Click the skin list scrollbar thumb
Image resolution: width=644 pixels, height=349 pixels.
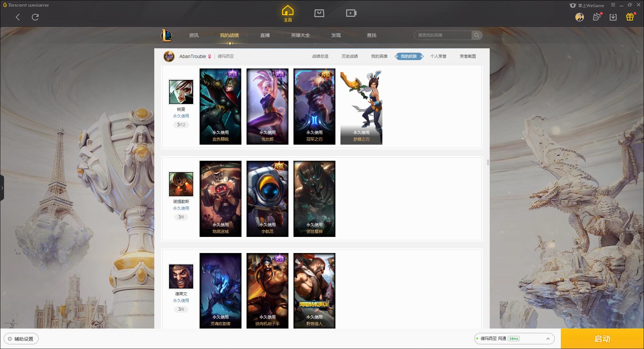coord(488,162)
